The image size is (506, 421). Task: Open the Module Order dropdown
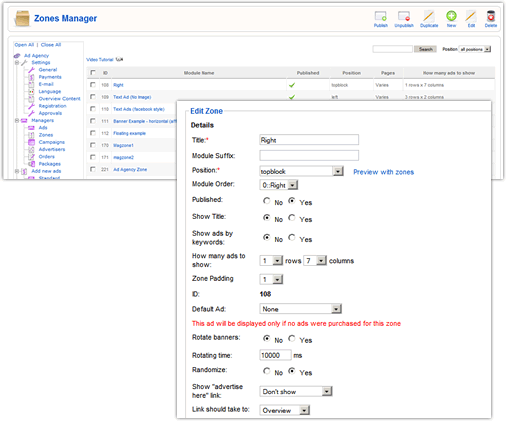pos(279,185)
